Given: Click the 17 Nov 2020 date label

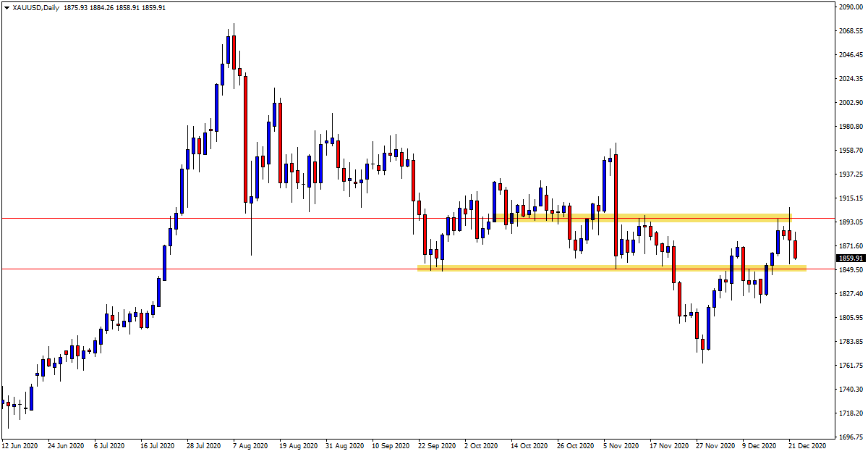Looking at the screenshot, I should pos(668,447).
